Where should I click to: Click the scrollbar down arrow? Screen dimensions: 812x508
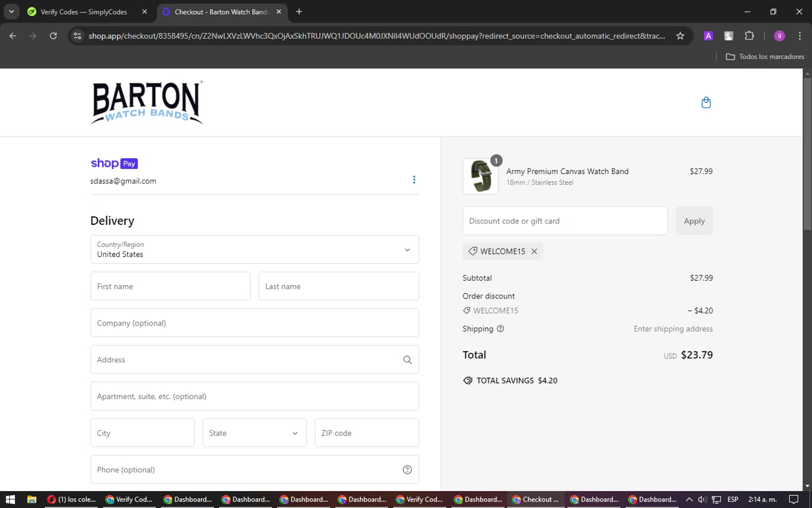807,486
